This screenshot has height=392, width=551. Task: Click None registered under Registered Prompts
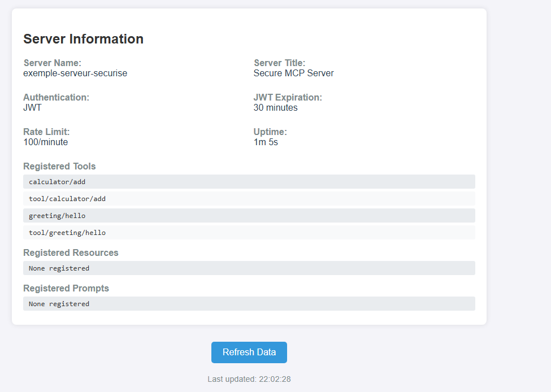coord(249,303)
